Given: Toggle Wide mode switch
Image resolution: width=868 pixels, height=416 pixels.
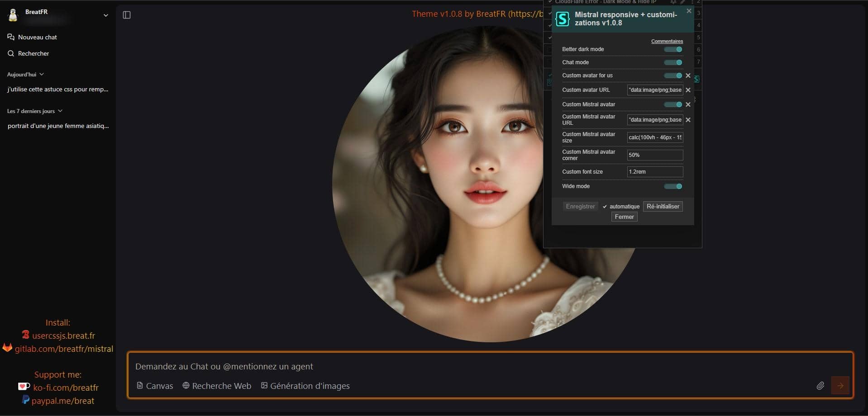Looking at the screenshot, I should [x=673, y=186].
